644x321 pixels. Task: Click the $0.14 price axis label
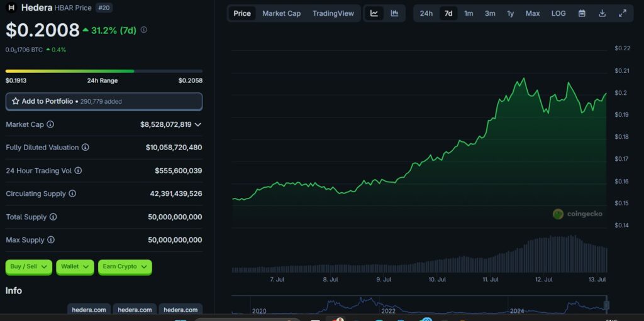(x=622, y=225)
